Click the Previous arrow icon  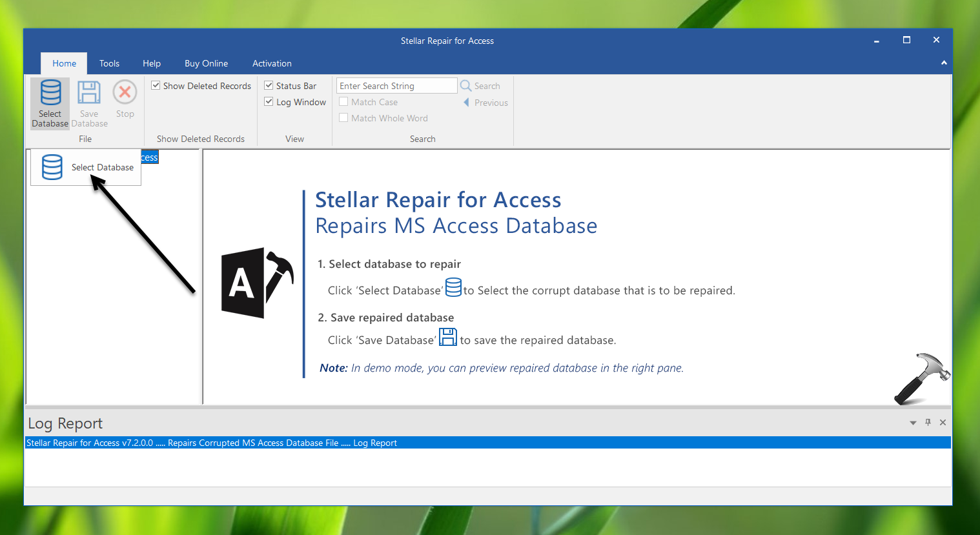[x=466, y=103]
